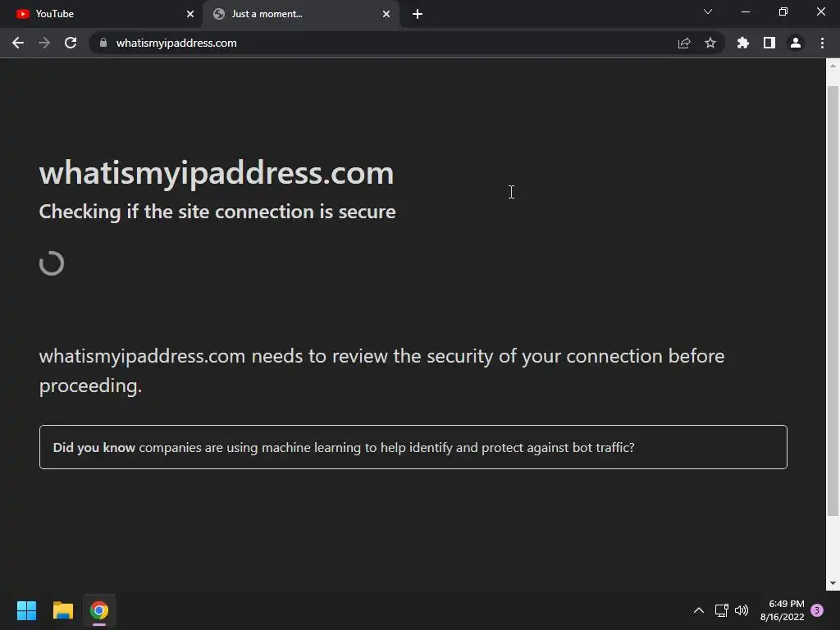840x630 pixels.
Task: Show hidden system tray icons
Action: click(699, 610)
